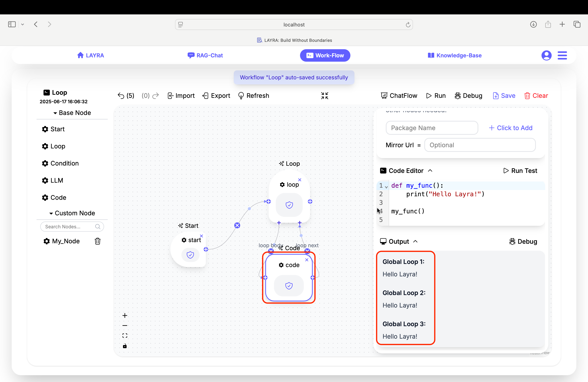
Task: Open the Knowledge-Base tab
Action: [x=455, y=55]
